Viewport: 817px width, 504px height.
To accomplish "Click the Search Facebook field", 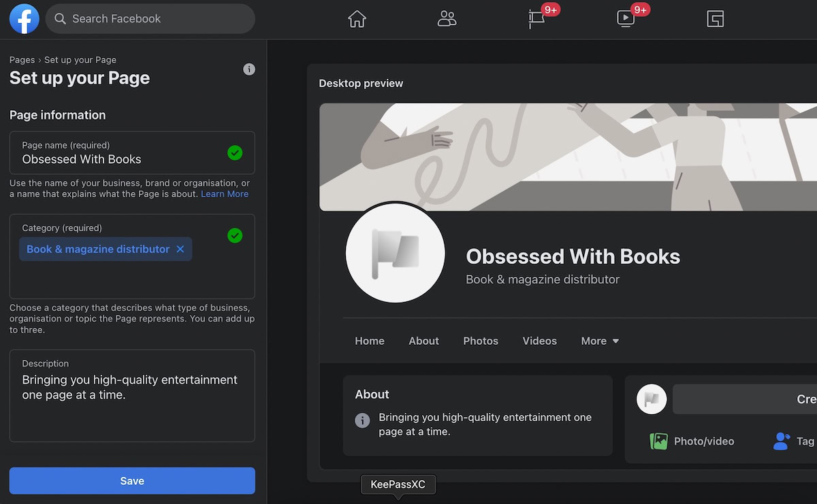I will (150, 18).
